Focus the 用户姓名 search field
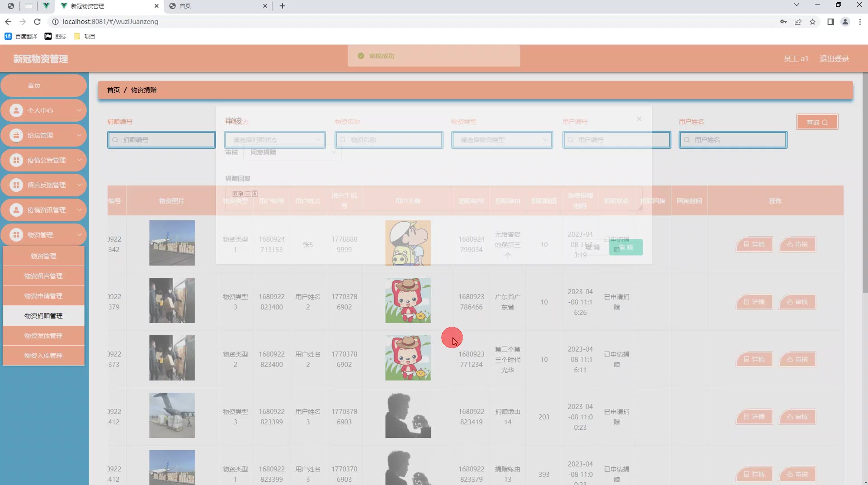 733,140
